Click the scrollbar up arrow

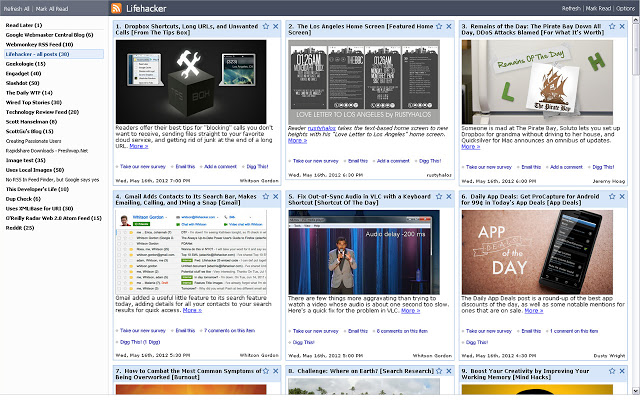636,20
